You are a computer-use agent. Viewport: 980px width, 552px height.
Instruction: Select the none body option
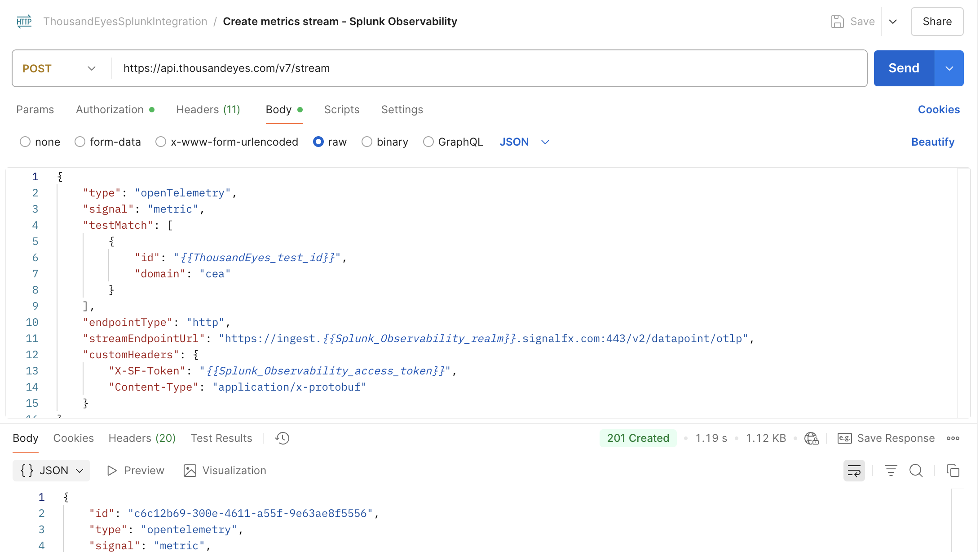point(25,142)
